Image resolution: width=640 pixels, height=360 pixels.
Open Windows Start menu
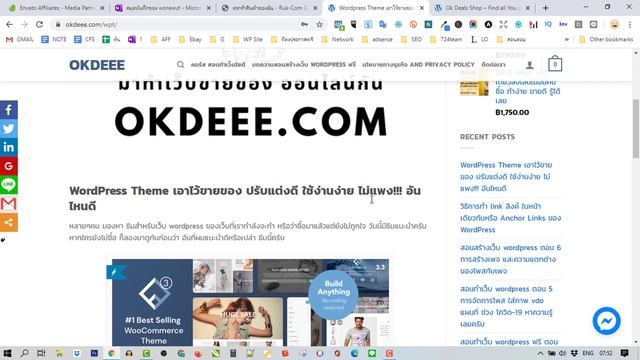pos(7,353)
